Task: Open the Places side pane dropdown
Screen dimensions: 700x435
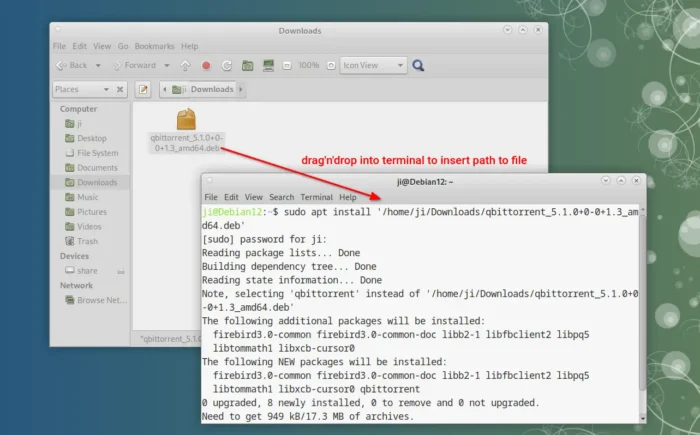Action: pos(82,89)
